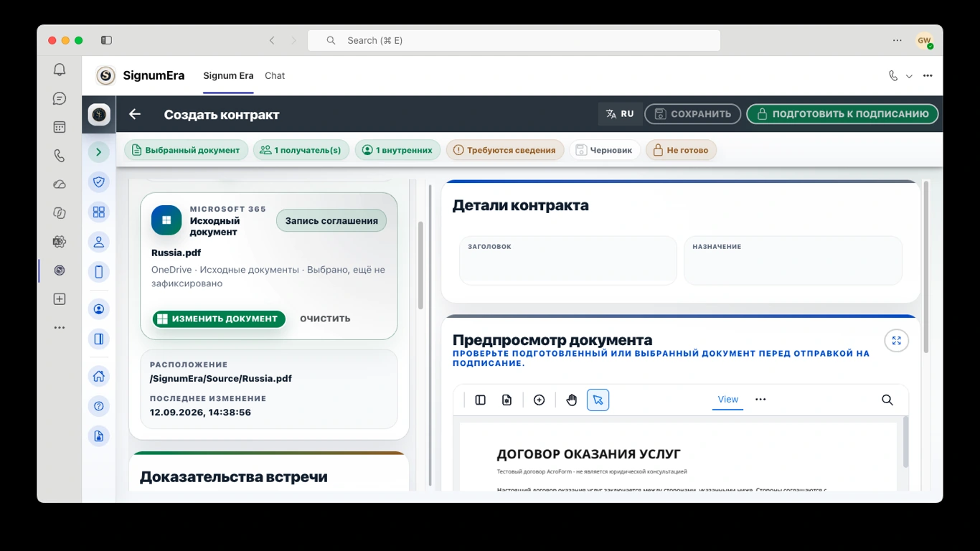Click the Требуются сведения status chip
The height and width of the screenshot is (551, 980).
(505, 150)
